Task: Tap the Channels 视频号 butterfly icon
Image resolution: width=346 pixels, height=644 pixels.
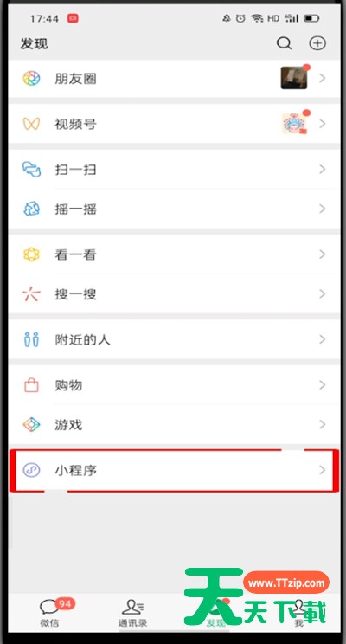Action: pos(31,124)
